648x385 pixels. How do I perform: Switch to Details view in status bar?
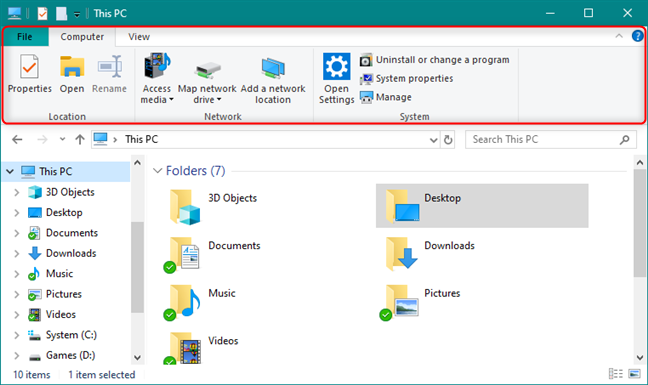[x=615, y=374]
